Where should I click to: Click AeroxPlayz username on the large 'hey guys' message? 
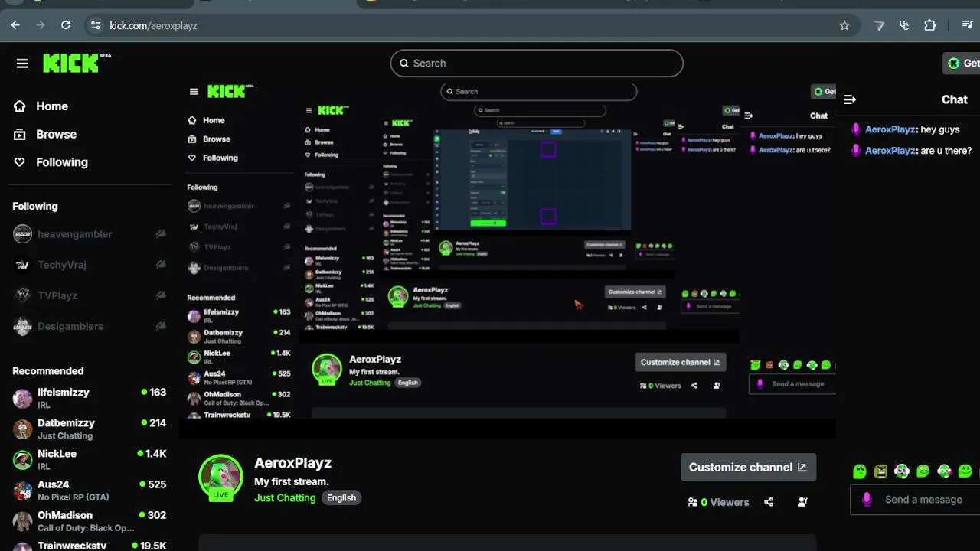tap(890, 129)
